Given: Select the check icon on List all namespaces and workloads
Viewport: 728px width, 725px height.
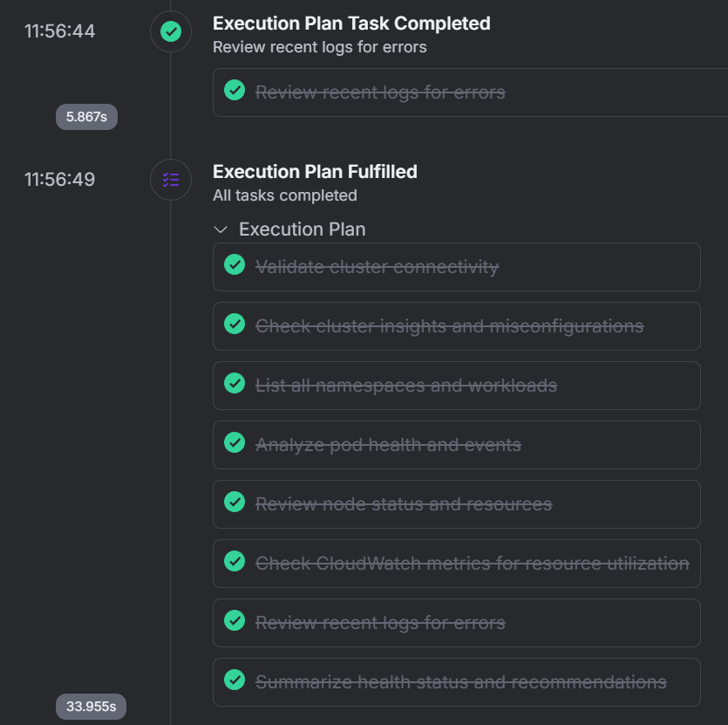Looking at the screenshot, I should pos(235,383).
